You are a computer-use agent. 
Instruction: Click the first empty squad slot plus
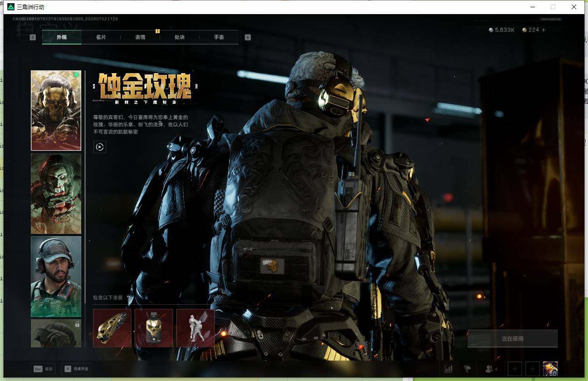coord(514,369)
